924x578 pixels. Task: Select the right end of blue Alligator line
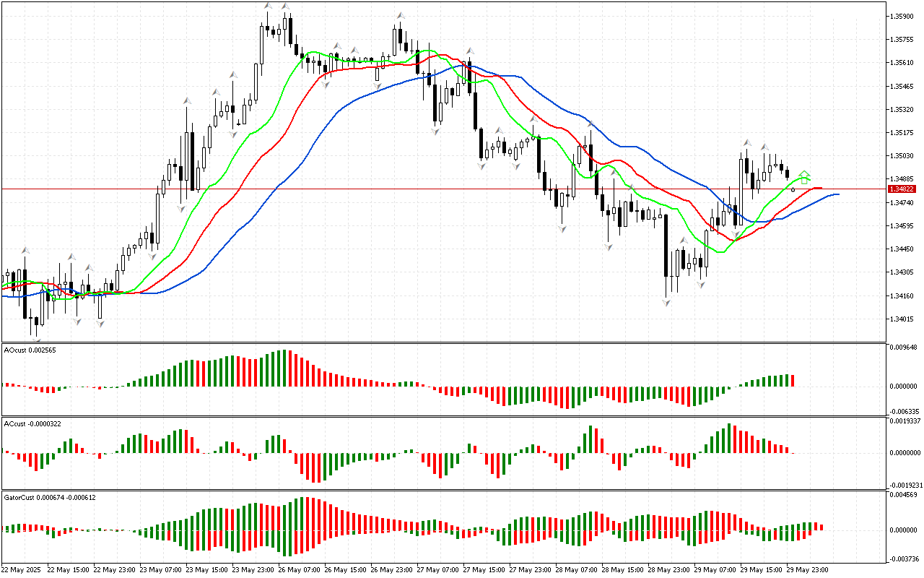coord(837,194)
